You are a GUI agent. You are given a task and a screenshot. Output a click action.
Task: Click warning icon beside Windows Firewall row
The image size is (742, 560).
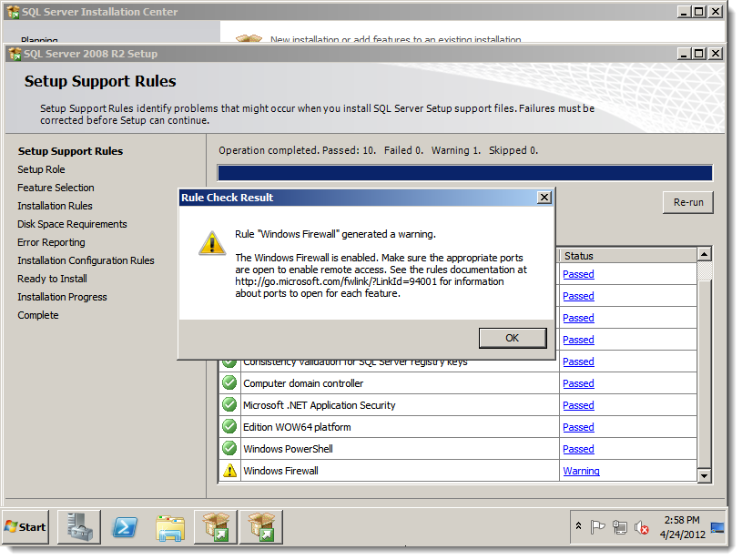[229, 470]
